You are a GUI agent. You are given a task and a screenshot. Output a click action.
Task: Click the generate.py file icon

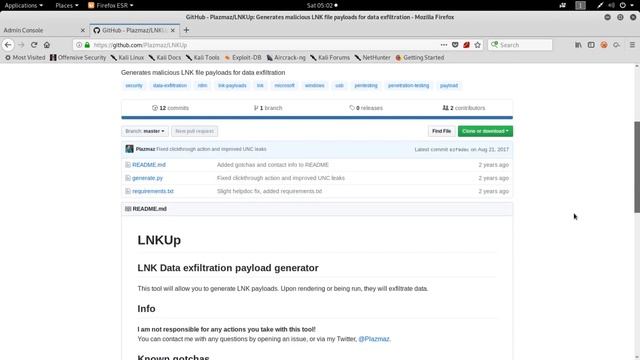point(128,178)
